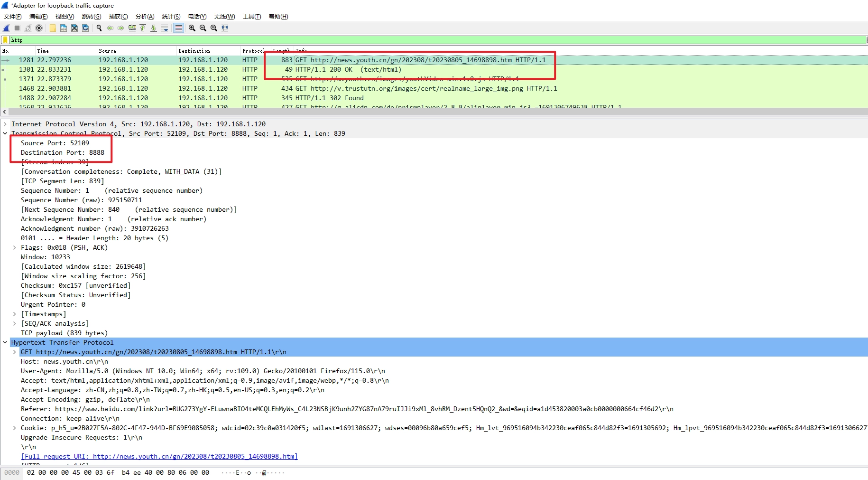Click the Full request URI link
This screenshot has height=480, width=868.
159,456
